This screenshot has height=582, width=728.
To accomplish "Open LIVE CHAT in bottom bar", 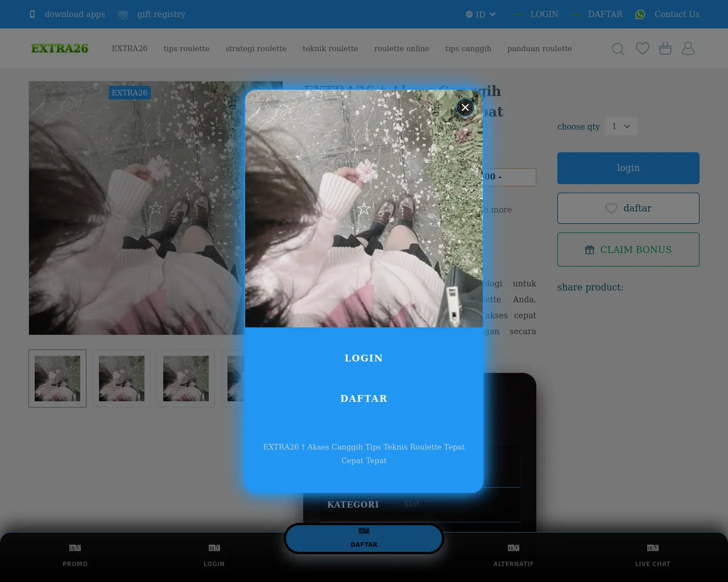I will click(x=652, y=555).
